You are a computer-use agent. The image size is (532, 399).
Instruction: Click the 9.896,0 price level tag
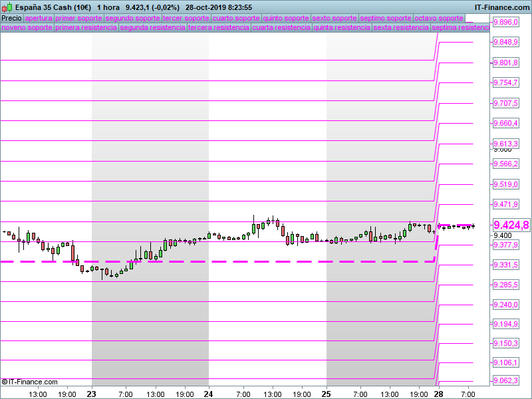pos(505,23)
